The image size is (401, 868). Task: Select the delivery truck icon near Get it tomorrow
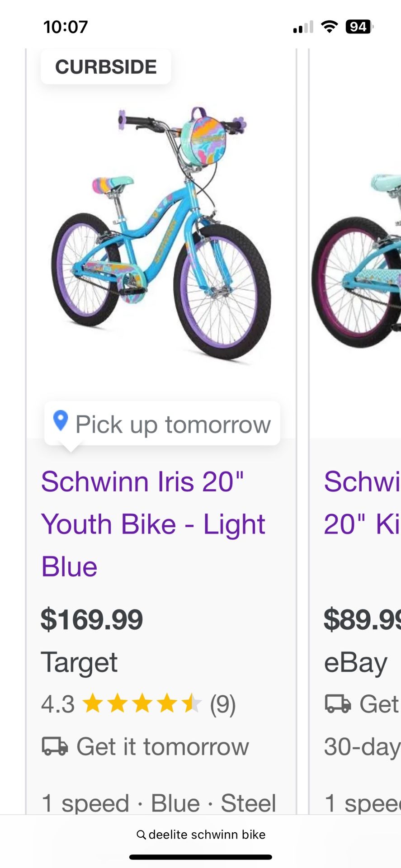click(x=54, y=747)
